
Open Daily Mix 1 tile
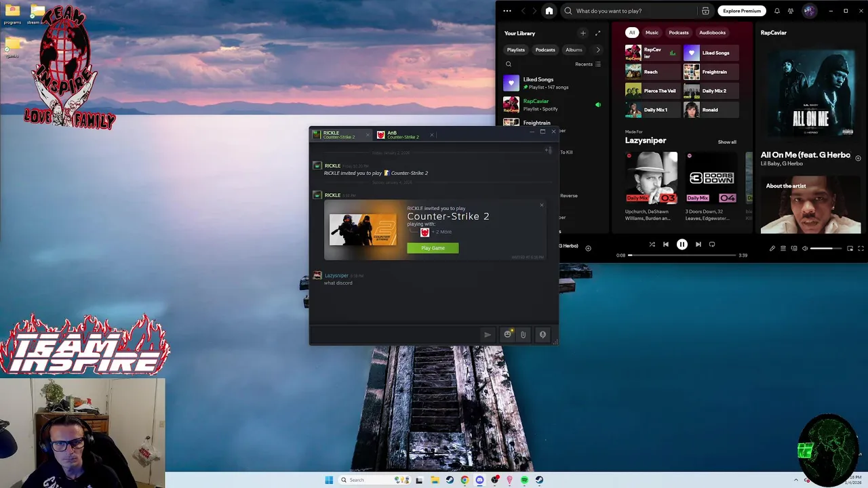(652, 110)
